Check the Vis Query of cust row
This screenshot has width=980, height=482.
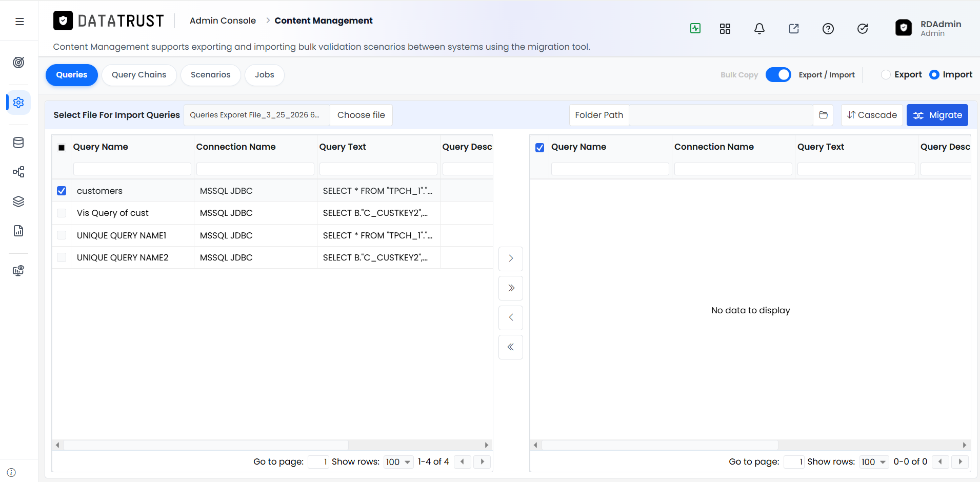[62, 213]
